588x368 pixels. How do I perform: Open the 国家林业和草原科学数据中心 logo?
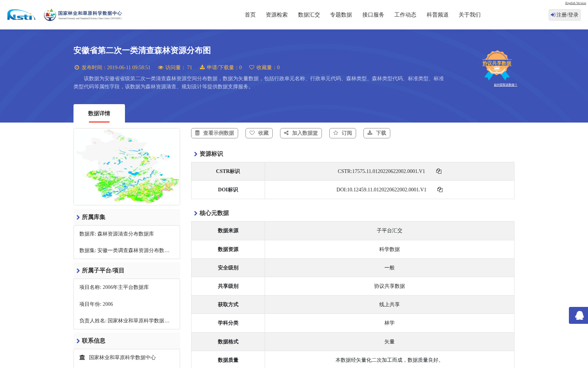(x=83, y=15)
